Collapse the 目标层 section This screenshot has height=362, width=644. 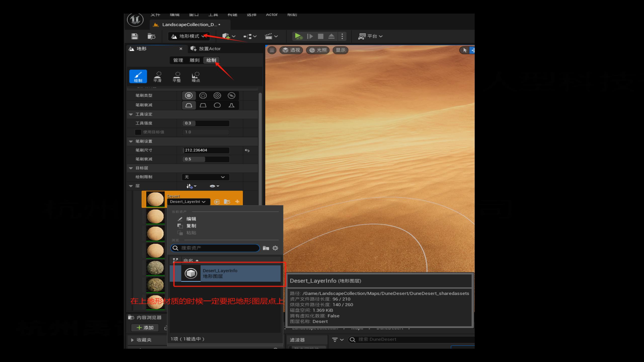tap(131, 168)
